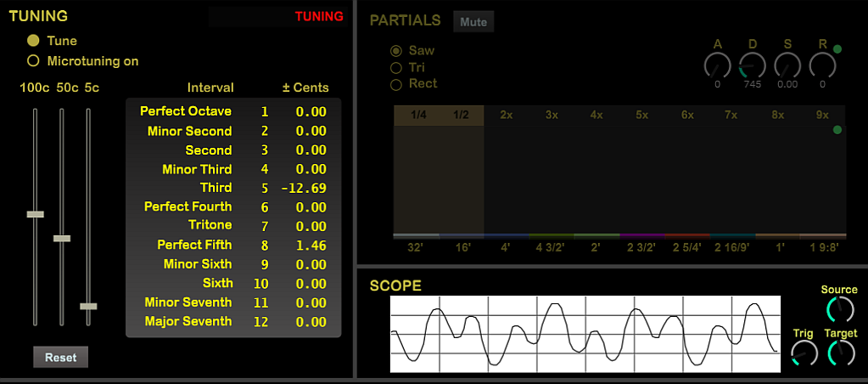Select the 5x partial column header
This screenshot has width=868, height=384.
pos(642,116)
